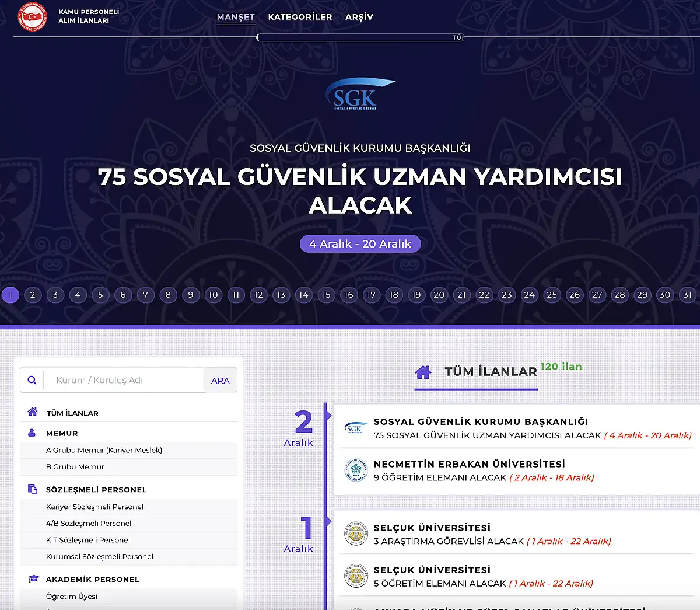Click the SGK logo in the listing row

tap(355, 428)
